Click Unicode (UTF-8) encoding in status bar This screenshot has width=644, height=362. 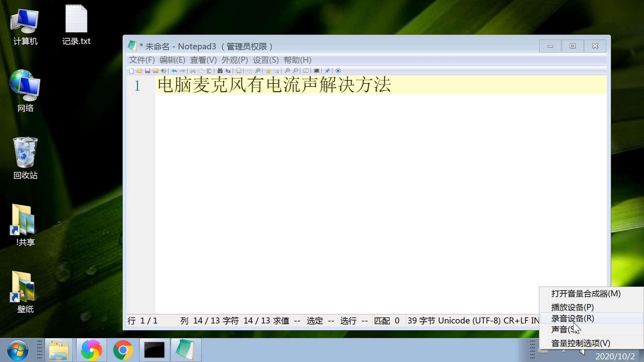[469, 321]
